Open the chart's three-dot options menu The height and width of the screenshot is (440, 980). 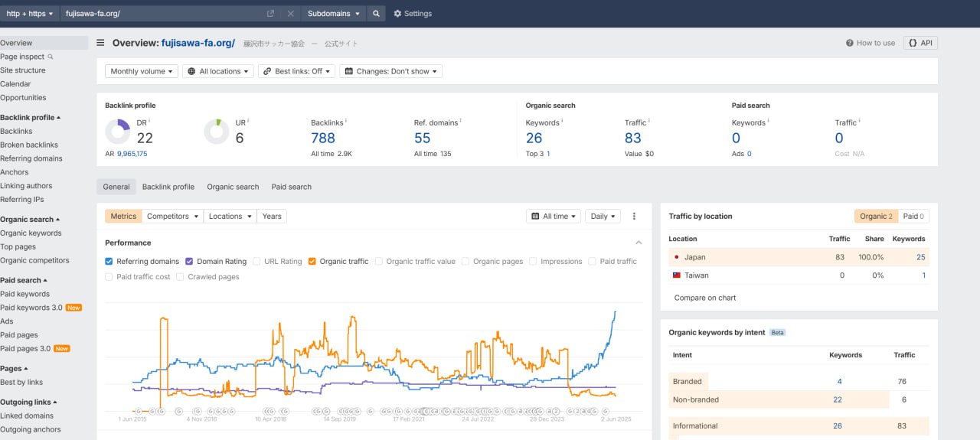(634, 217)
